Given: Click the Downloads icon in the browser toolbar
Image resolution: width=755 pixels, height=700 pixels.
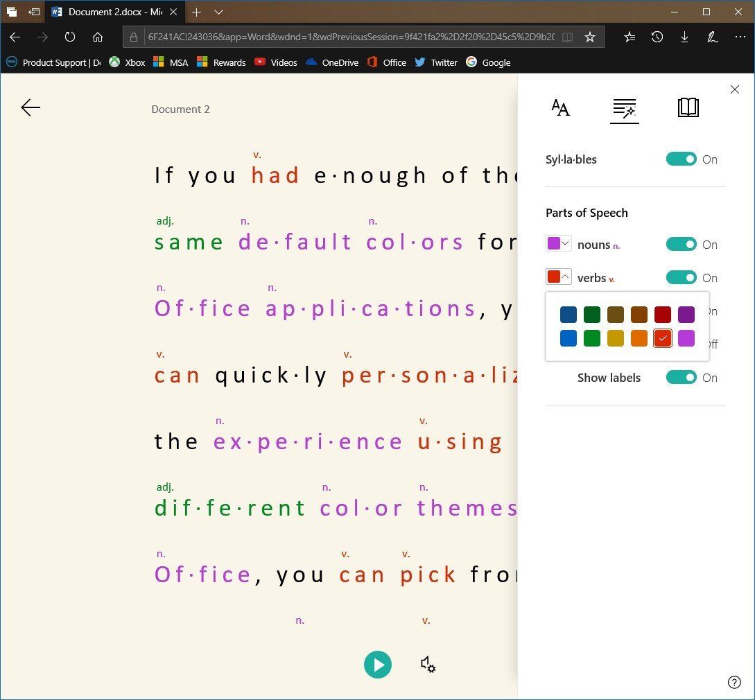Looking at the screenshot, I should tap(685, 37).
